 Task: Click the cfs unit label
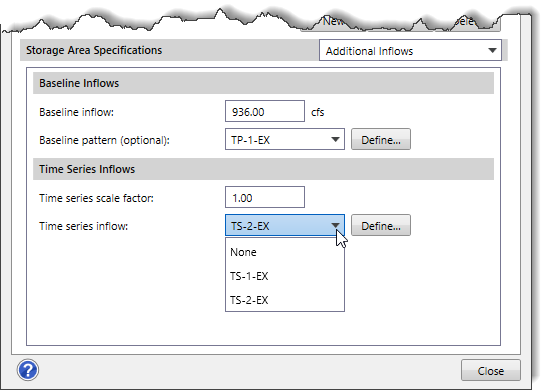[318, 112]
